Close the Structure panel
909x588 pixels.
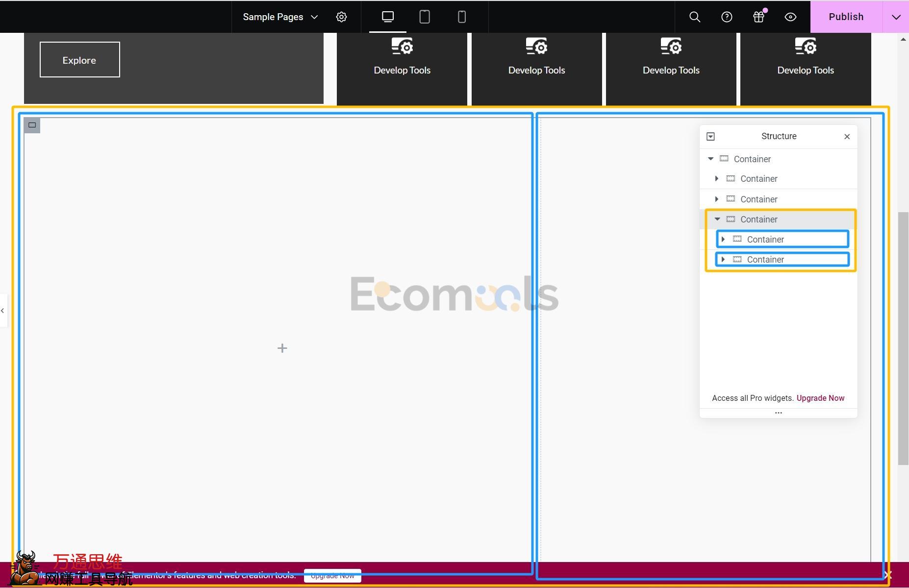click(847, 137)
